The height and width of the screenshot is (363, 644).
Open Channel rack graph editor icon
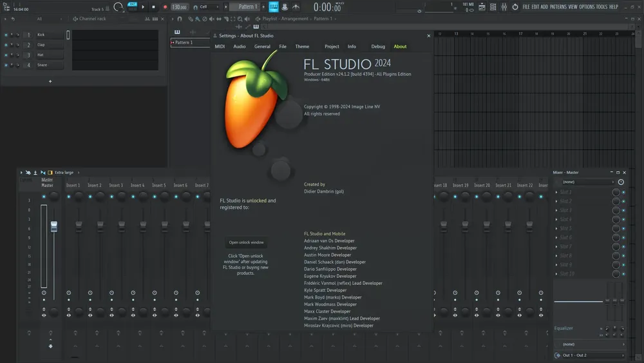[147, 19]
